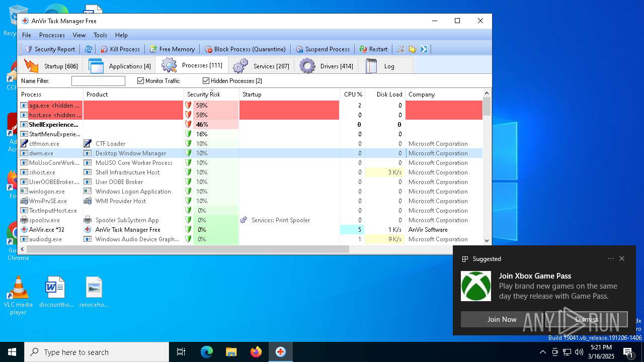Image resolution: width=644 pixels, height=362 pixels.
Task: Select the TextInputHost.exe process
Action: click(251, 211)
